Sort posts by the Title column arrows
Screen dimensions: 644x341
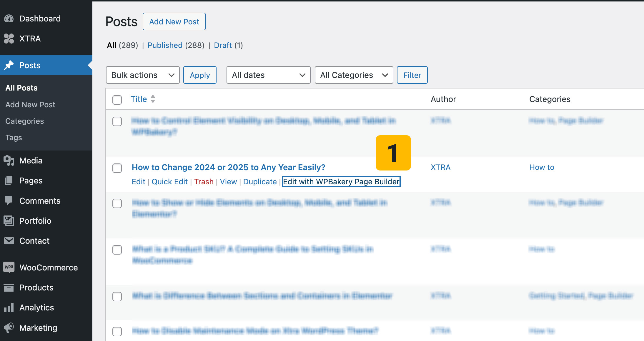pyautogui.click(x=153, y=99)
